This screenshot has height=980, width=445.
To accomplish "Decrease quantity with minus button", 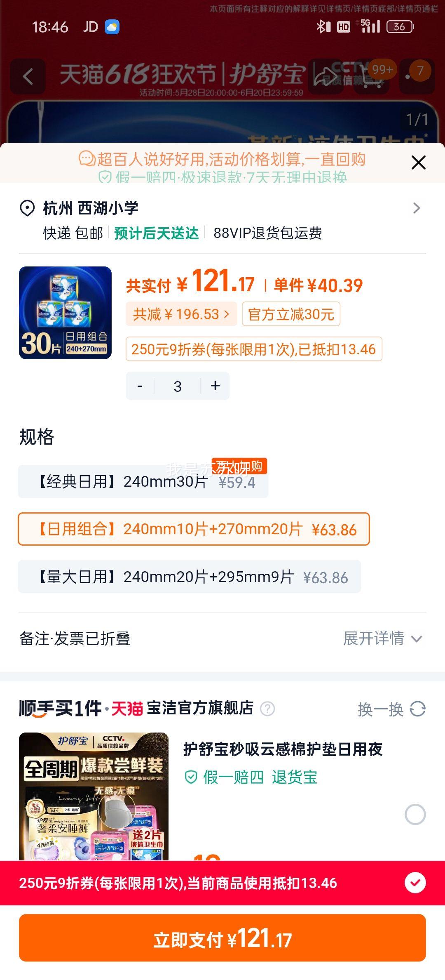I will coord(140,386).
